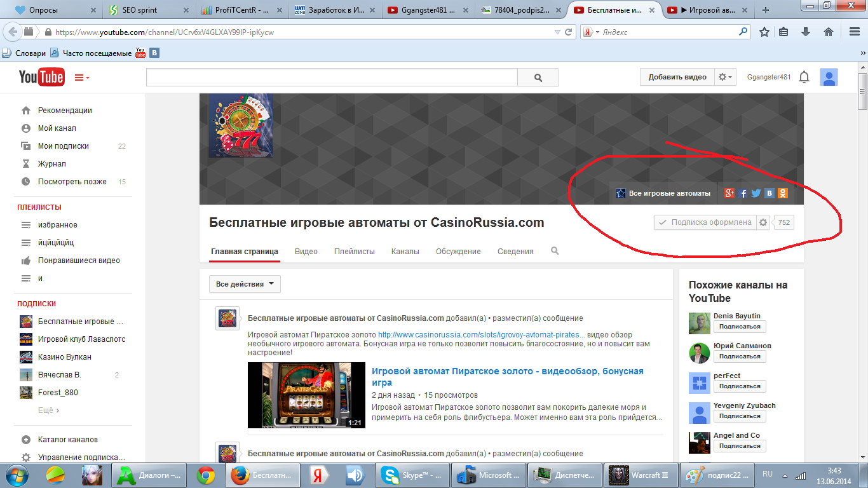Go to Мой канал
Image resolution: width=868 pixels, height=488 pixels.
[57, 128]
